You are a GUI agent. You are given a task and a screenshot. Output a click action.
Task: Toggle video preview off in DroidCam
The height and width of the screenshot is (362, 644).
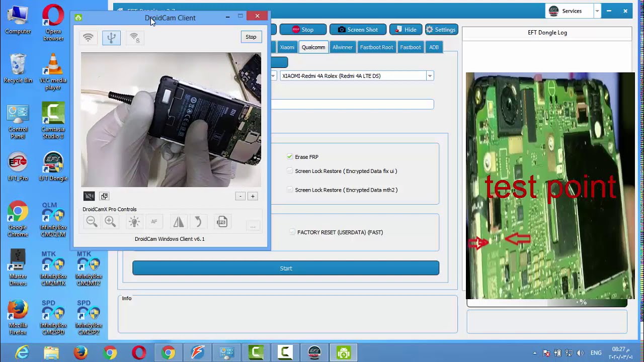click(x=89, y=196)
